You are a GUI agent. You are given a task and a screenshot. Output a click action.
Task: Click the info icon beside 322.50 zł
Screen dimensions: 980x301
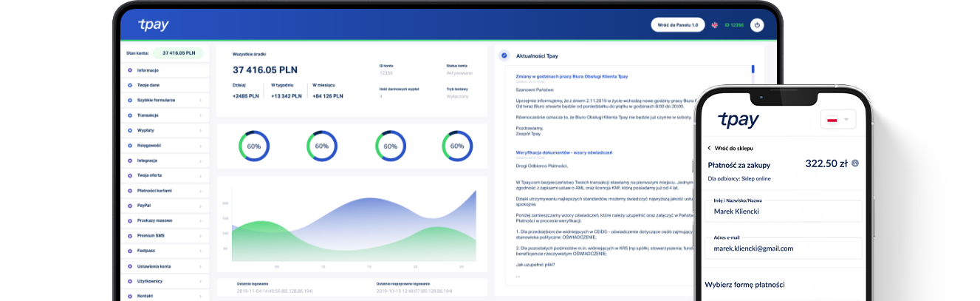click(855, 163)
